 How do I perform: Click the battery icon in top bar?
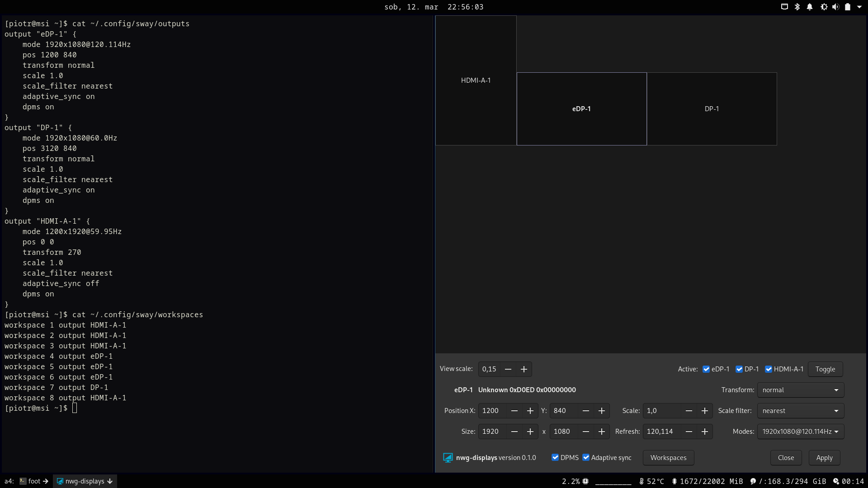[x=848, y=7]
